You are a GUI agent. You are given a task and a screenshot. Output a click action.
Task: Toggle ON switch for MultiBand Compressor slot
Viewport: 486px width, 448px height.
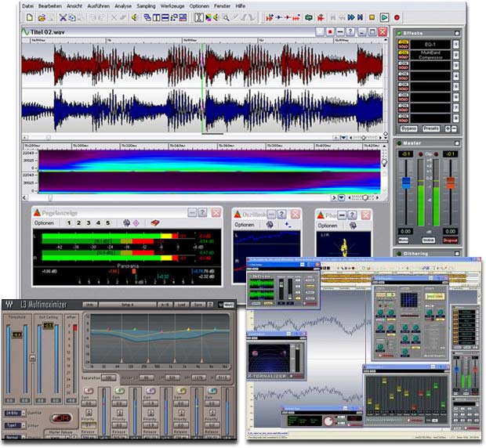coord(403,52)
